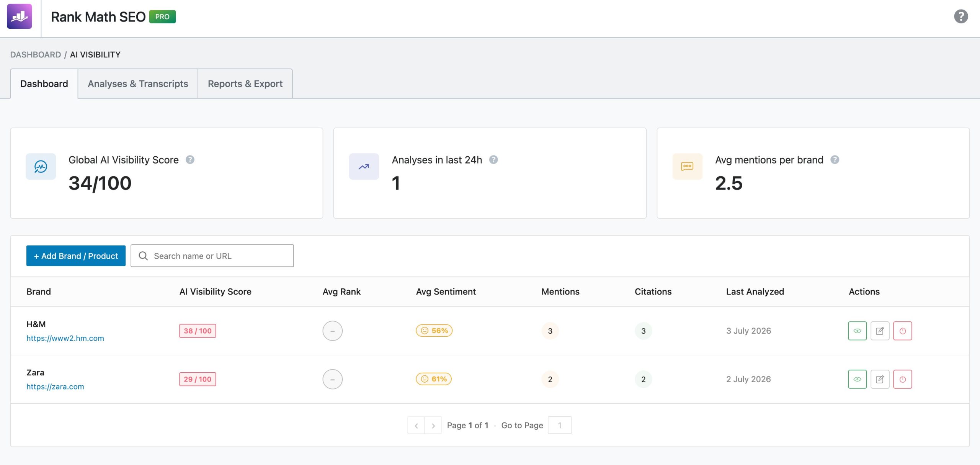
Task: Open the Reports & Export tab
Action: [245, 84]
